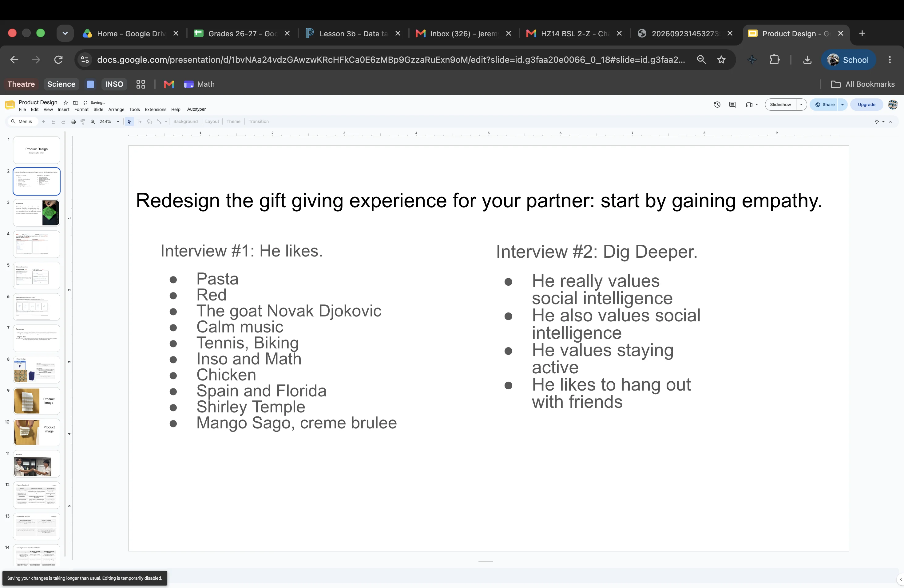Open the Google Slides home icon
904x588 pixels.
[10, 105]
